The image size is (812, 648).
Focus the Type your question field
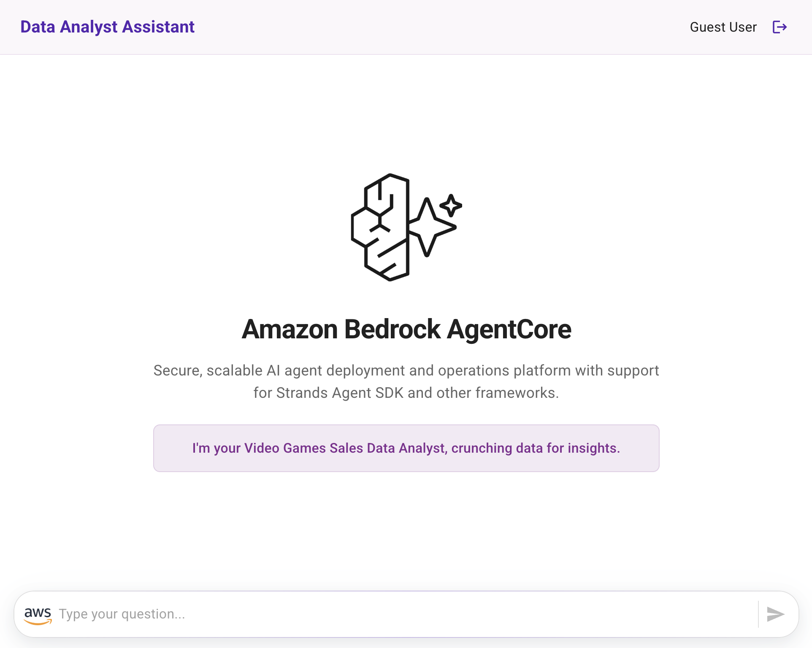pyautogui.click(x=405, y=614)
